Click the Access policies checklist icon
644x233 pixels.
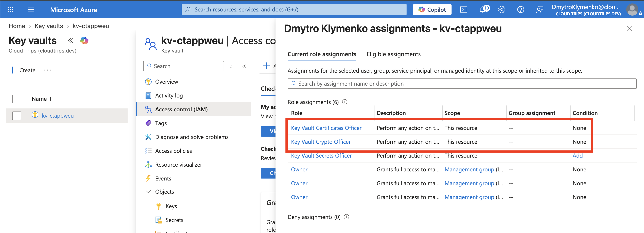pyautogui.click(x=148, y=151)
